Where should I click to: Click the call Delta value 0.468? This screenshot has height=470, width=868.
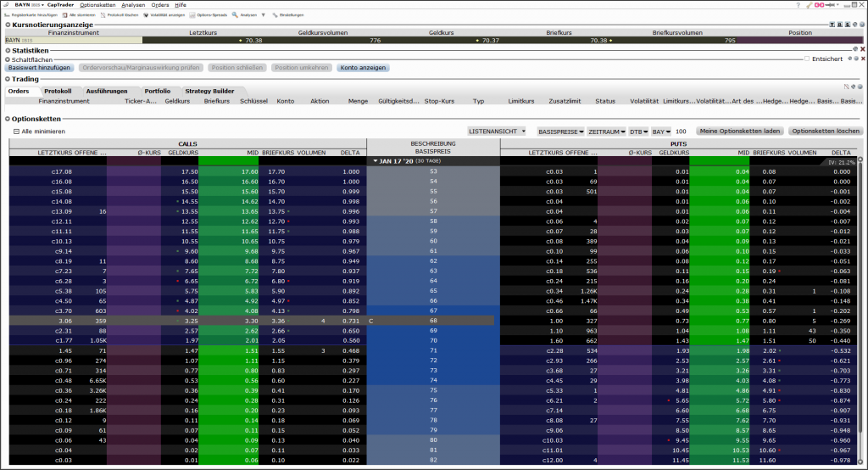point(351,351)
